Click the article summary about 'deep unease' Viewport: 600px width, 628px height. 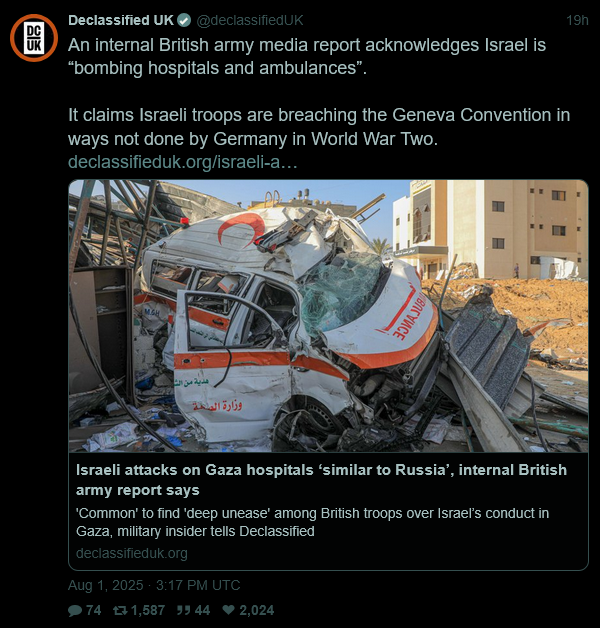click(312, 522)
